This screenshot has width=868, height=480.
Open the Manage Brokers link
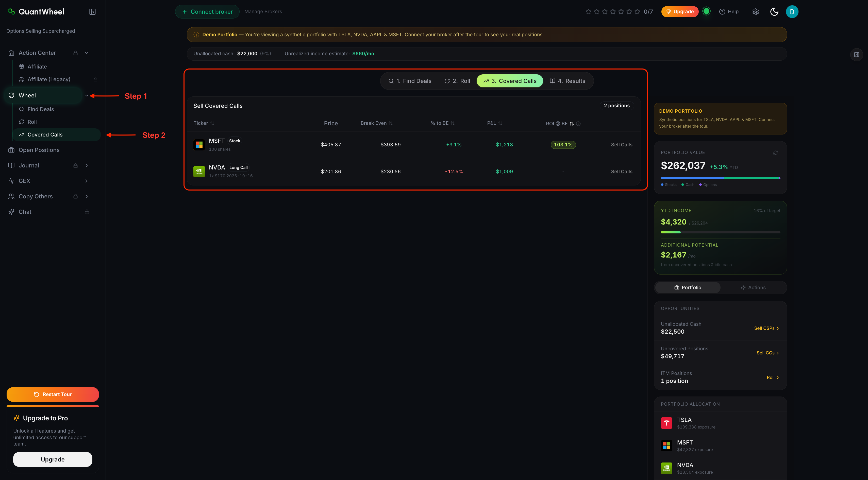point(263,12)
